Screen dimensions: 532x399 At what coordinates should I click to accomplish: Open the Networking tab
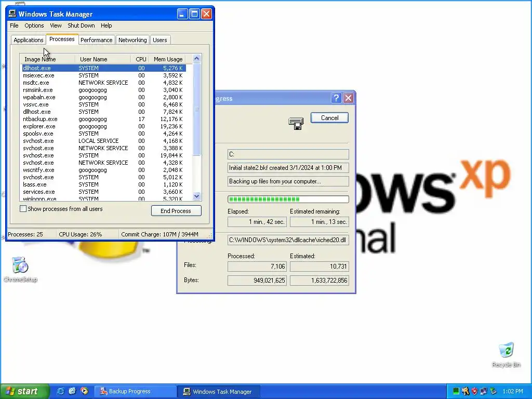click(x=132, y=40)
